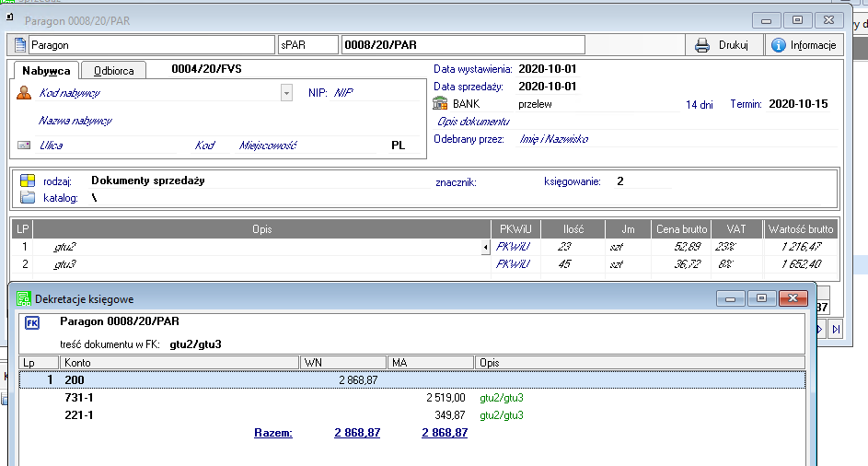This screenshot has width=868, height=466.
Task: Click the buyer person icon
Action: point(25,92)
